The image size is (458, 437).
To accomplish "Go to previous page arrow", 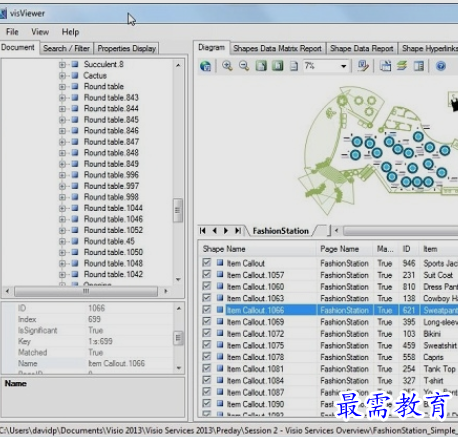I will tap(214, 231).
